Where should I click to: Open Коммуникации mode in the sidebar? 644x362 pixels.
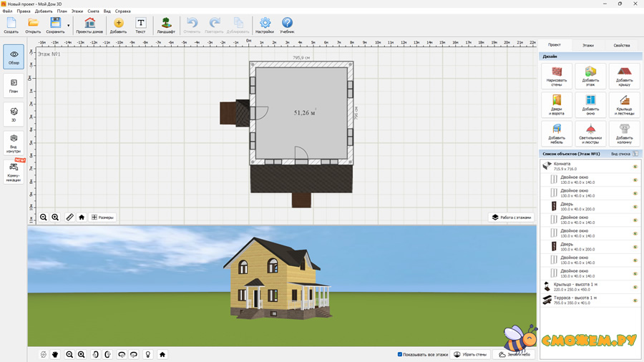tap(14, 172)
